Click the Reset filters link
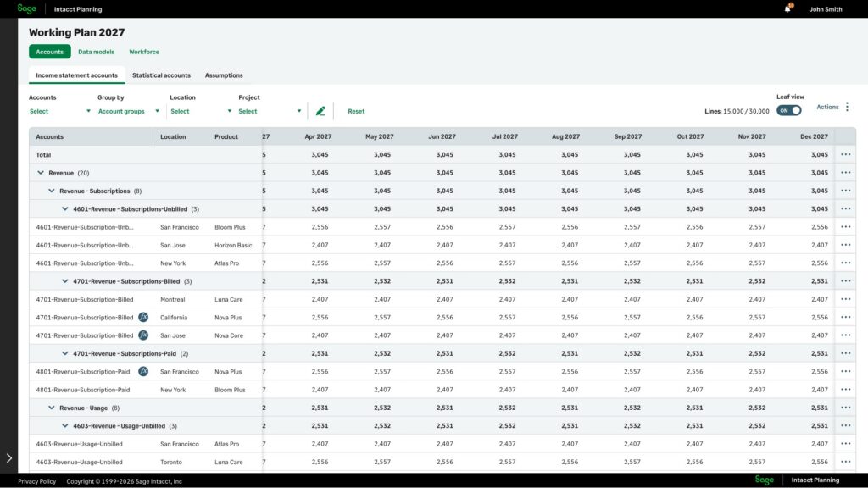The width and height of the screenshot is (868, 488). tap(356, 111)
